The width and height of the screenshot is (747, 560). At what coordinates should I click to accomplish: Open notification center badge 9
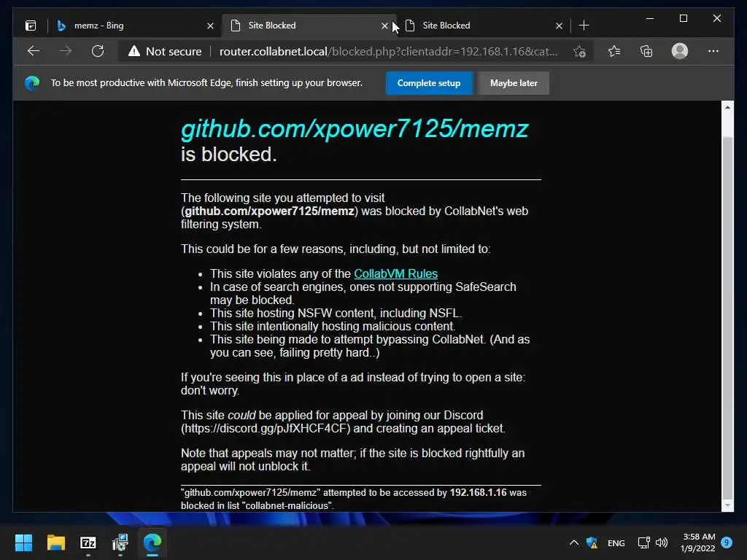(x=727, y=542)
